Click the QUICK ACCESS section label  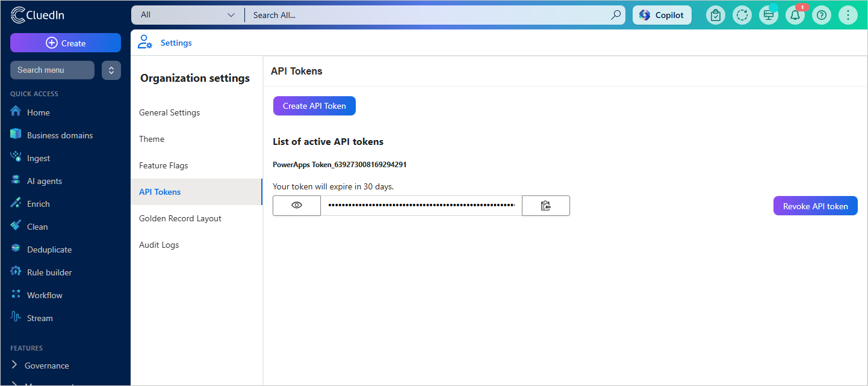point(34,94)
